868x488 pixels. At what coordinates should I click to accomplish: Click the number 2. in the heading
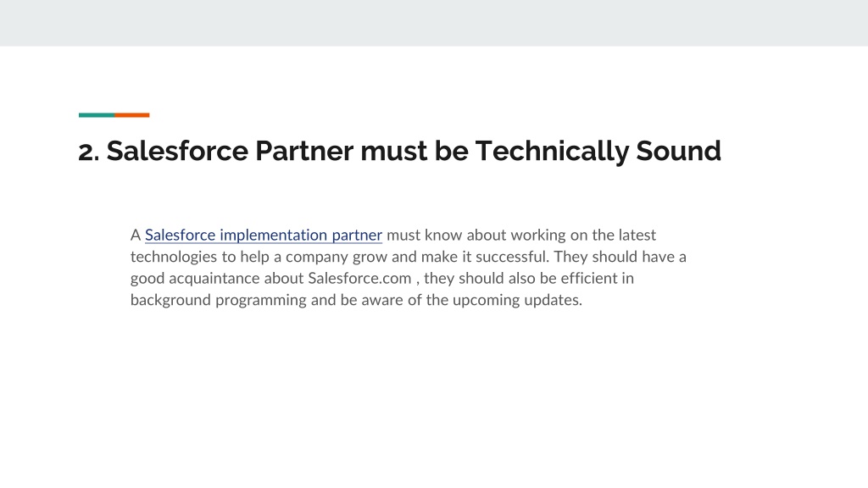point(88,152)
